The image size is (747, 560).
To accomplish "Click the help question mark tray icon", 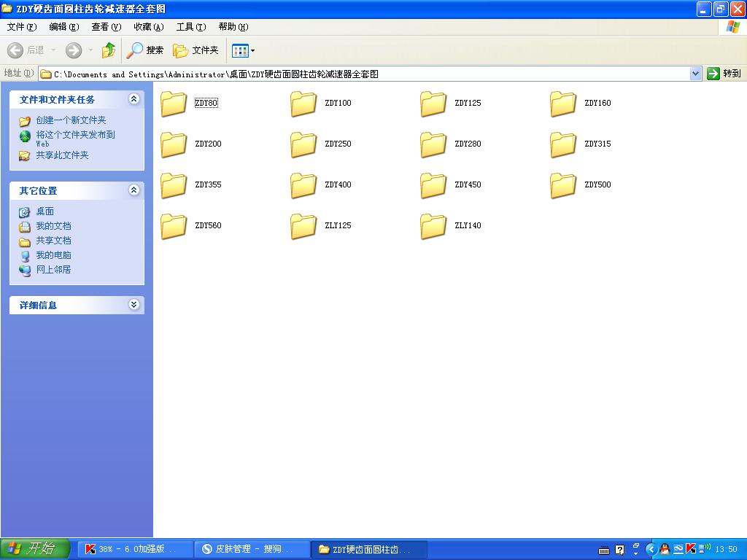I will (x=620, y=550).
